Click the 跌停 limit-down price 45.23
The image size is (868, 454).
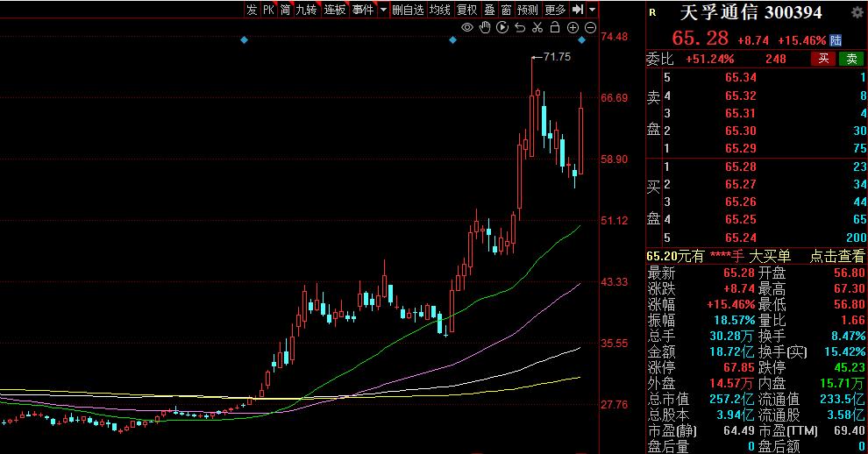850,367
